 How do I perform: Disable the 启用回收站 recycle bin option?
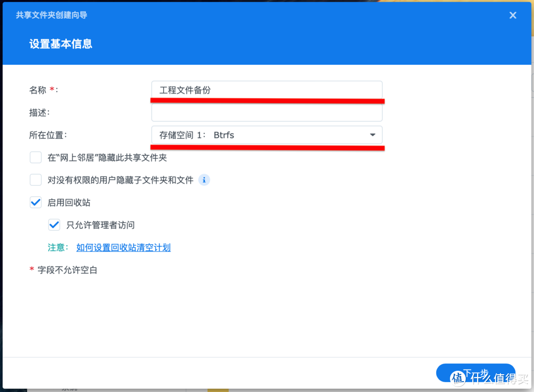(x=36, y=202)
